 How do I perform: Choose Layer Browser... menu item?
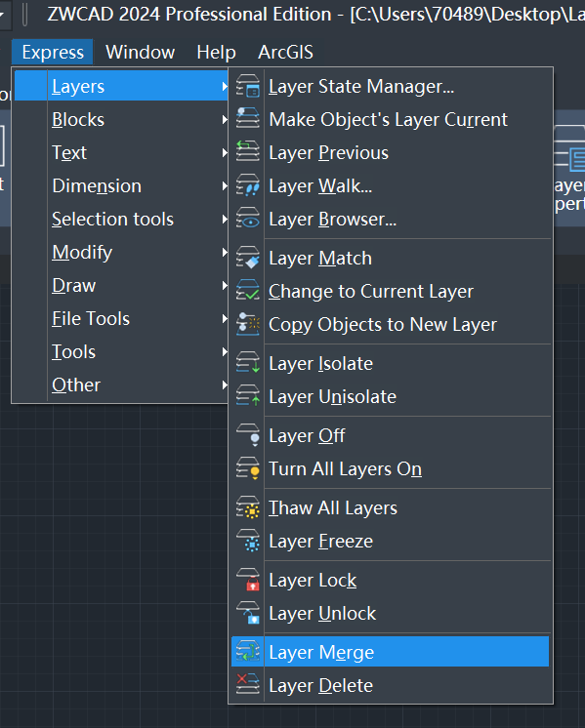pos(391,220)
